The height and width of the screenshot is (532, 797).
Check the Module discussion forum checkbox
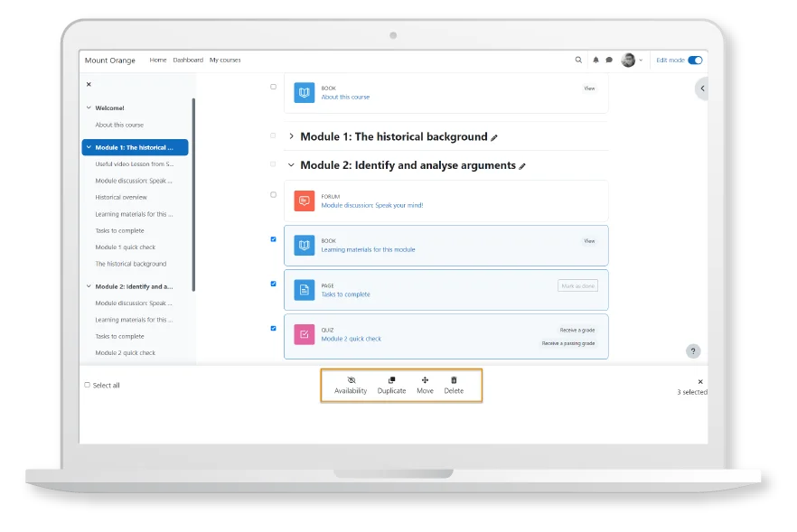(x=274, y=194)
